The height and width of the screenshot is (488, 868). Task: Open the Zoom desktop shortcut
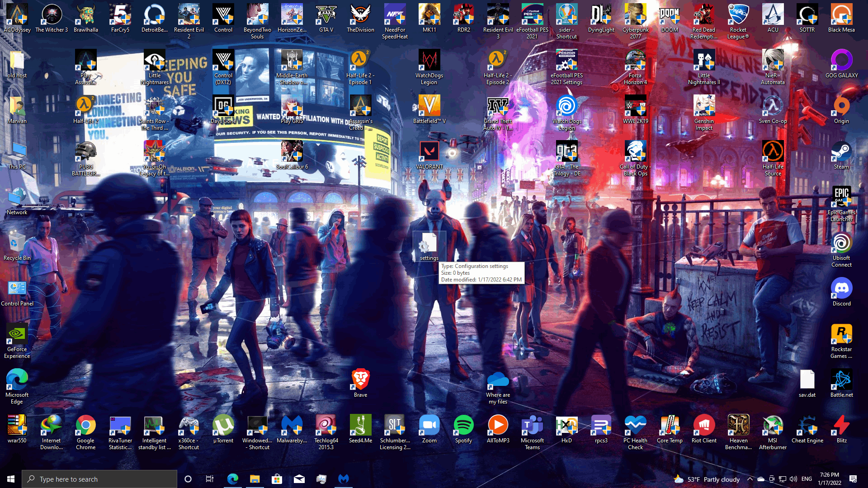(429, 429)
